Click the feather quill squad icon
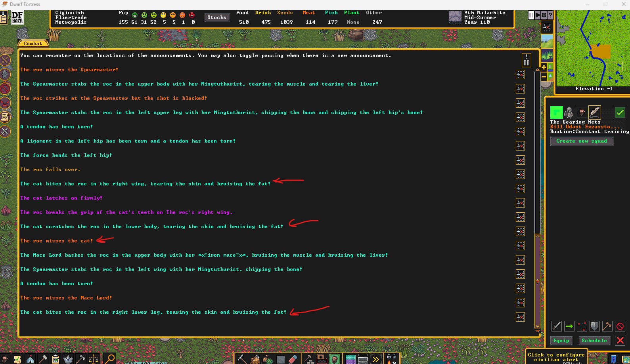 (595, 112)
